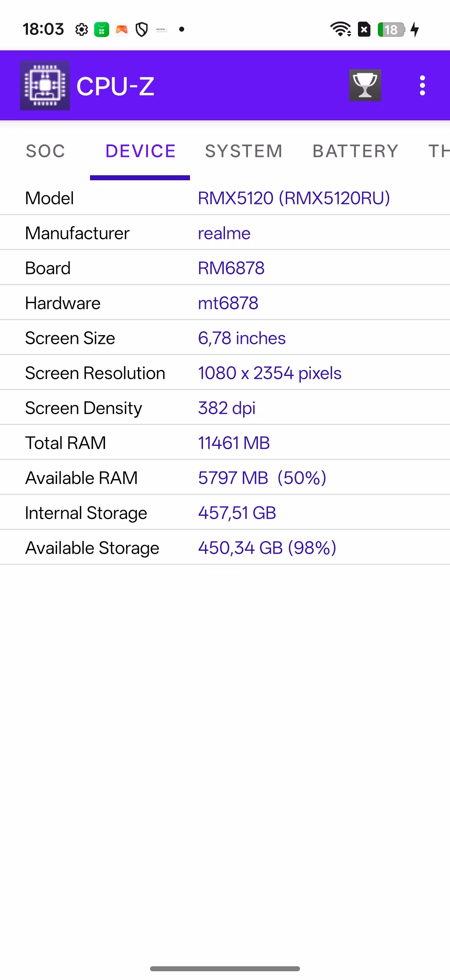
Task: Switch to the SOC tab
Action: click(x=45, y=151)
